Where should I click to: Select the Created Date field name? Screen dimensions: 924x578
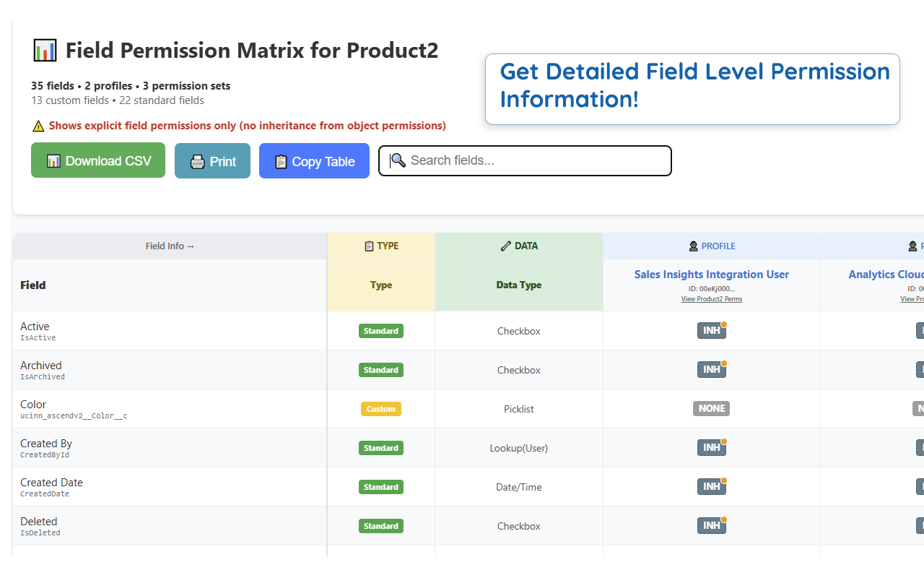pos(51,483)
